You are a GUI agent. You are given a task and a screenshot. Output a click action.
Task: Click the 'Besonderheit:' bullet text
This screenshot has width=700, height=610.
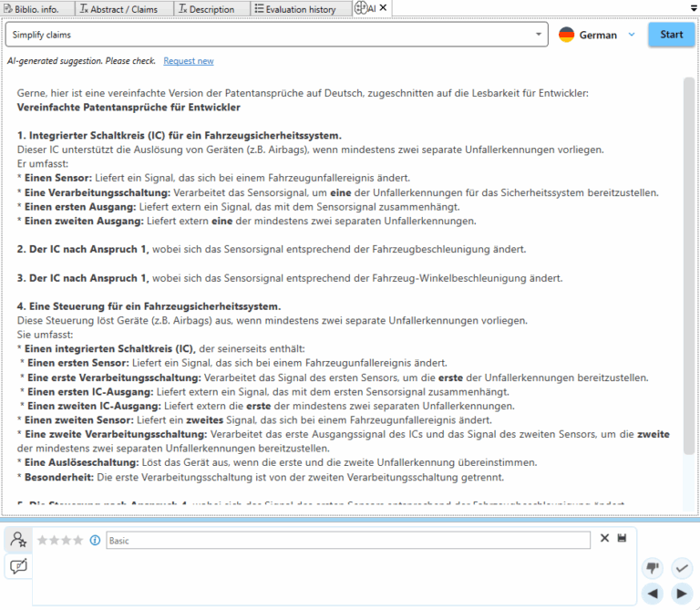click(59, 478)
